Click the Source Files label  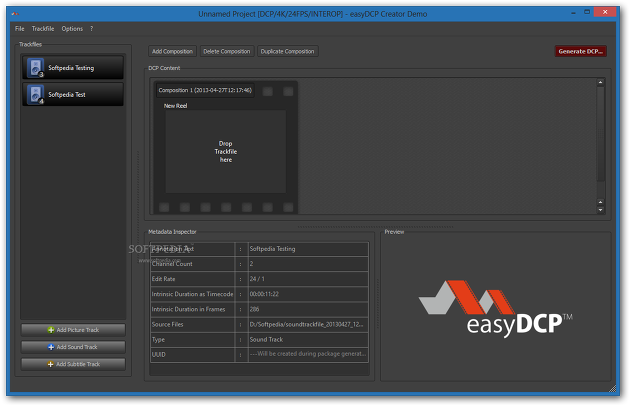[167, 324]
